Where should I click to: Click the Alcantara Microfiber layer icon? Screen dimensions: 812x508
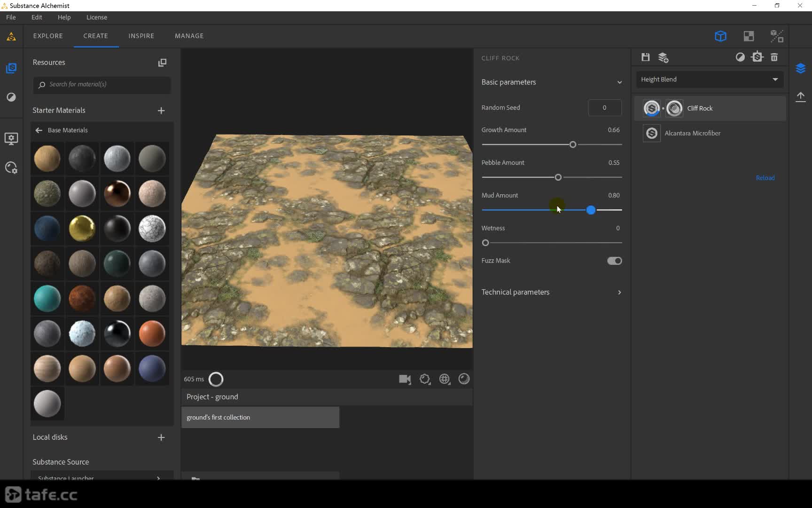coord(652,134)
